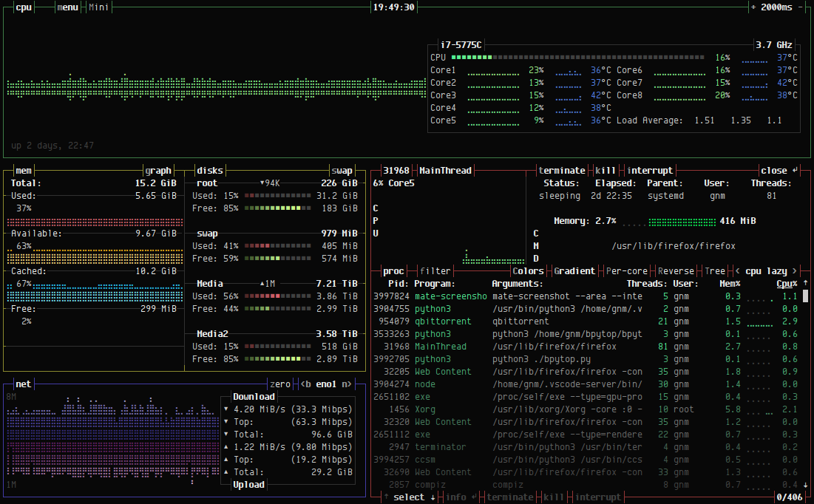Toggle Mini mode in the CPU box

(98, 7)
